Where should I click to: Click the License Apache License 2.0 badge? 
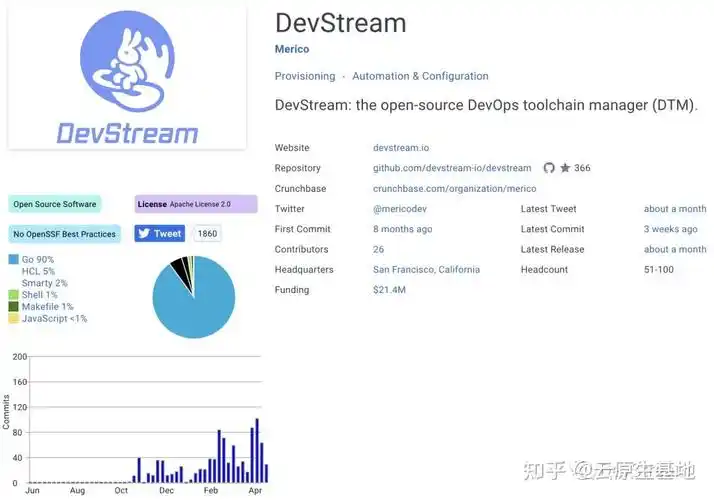point(196,204)
